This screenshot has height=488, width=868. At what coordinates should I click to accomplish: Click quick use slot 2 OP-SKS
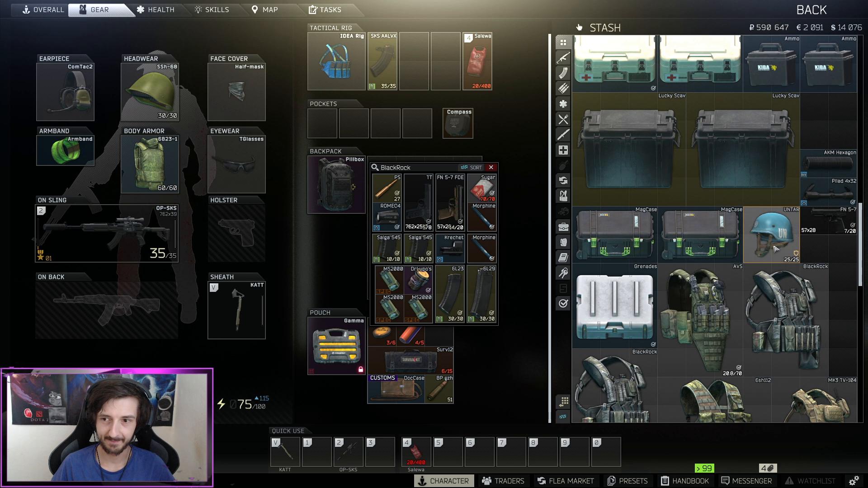coord(349,452)
